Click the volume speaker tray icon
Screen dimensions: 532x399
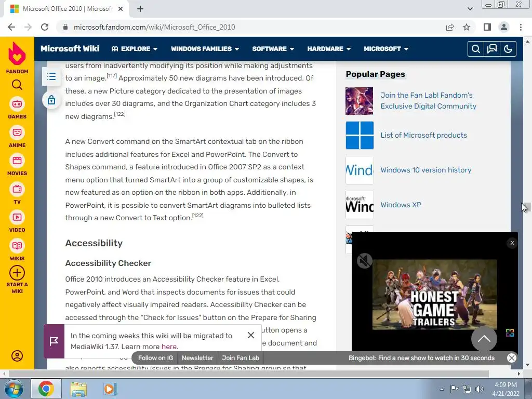(x=480, y=389)
